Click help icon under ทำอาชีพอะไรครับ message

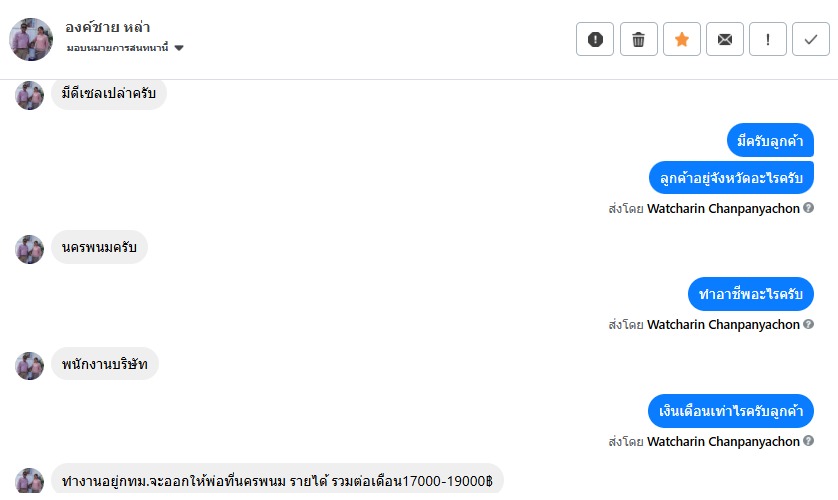pyautogui.click(x=808, y=324)
